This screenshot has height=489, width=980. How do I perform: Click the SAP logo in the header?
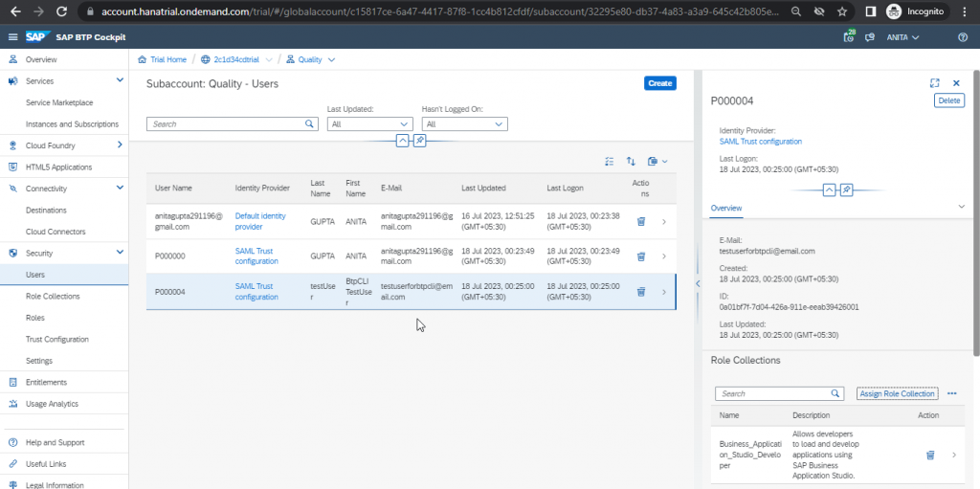pyautogui.click(x=37, y=37)
